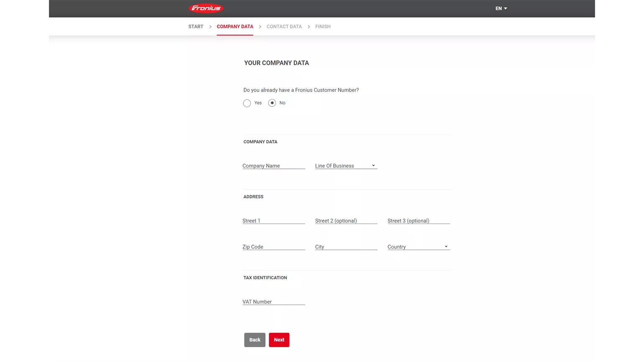This screenshot has height=362, width=644.
Task: Click the Fronius logo in the header
Action: click(206, 8)
